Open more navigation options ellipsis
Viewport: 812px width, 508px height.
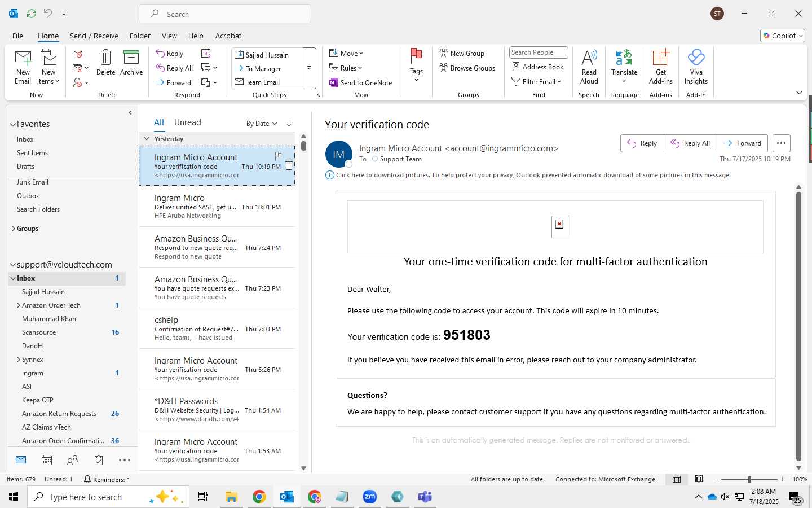point(125,460)
